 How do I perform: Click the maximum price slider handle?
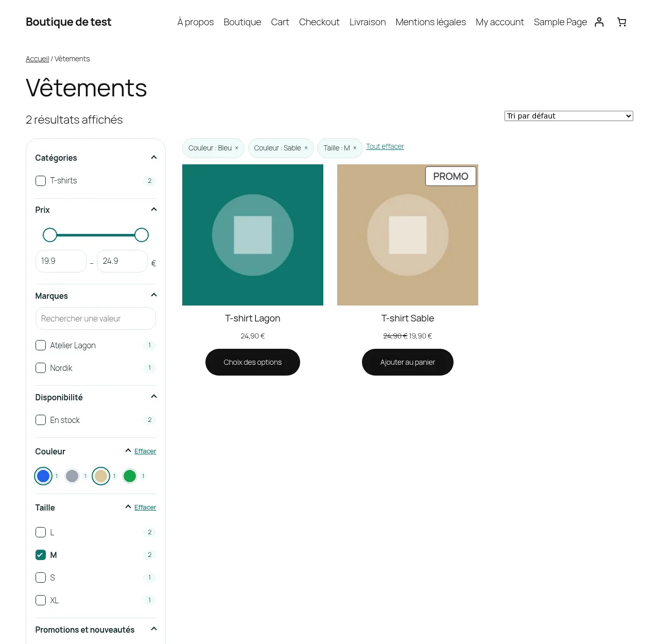pos(142,235)
